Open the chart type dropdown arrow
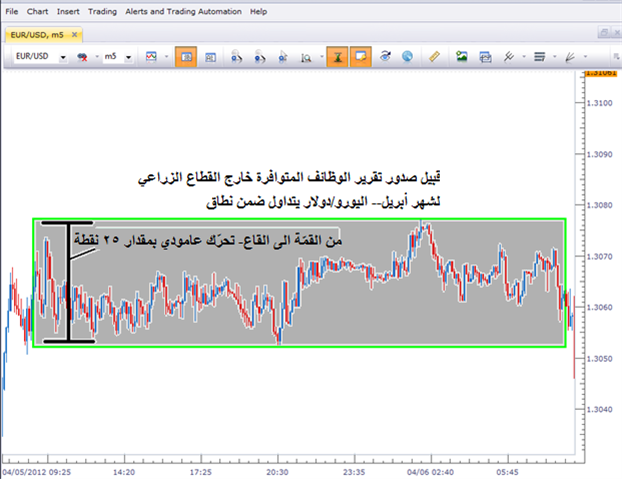Screen dimensions: 622x479 (166, 57)
